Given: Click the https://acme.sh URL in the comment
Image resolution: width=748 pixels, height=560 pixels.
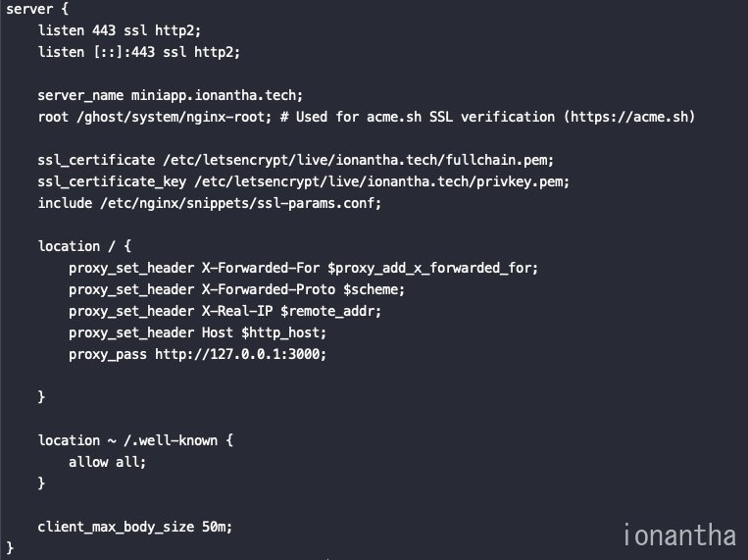Looking at the screenshot, I should 629,117.
